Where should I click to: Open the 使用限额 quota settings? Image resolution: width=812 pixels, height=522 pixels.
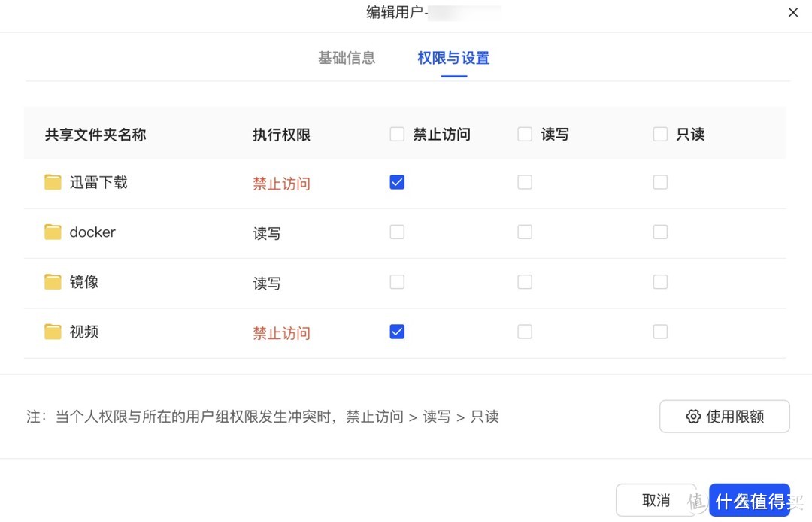[724, 416]
